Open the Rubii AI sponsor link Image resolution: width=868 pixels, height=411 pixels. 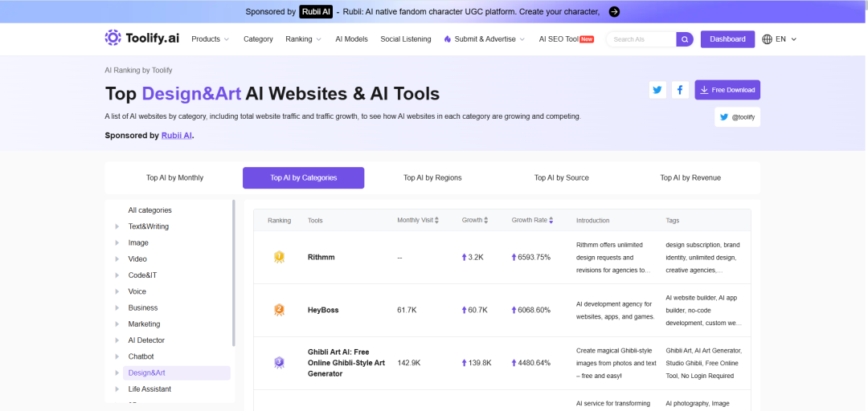tap(177, 136)
